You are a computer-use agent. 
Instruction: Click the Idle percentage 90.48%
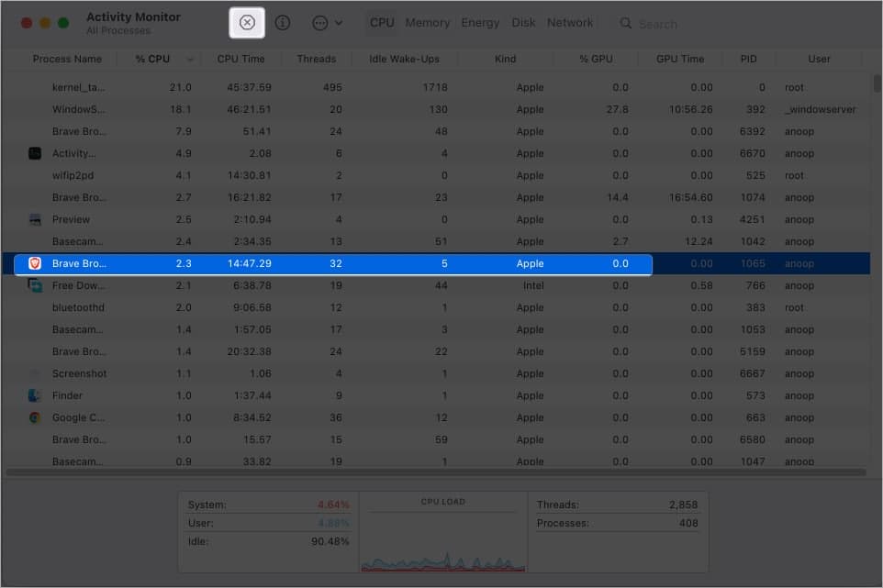coord(330,541)
